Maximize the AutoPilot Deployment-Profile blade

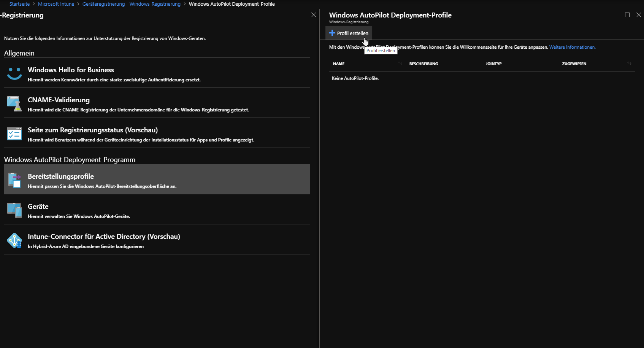tap(627, 15)
